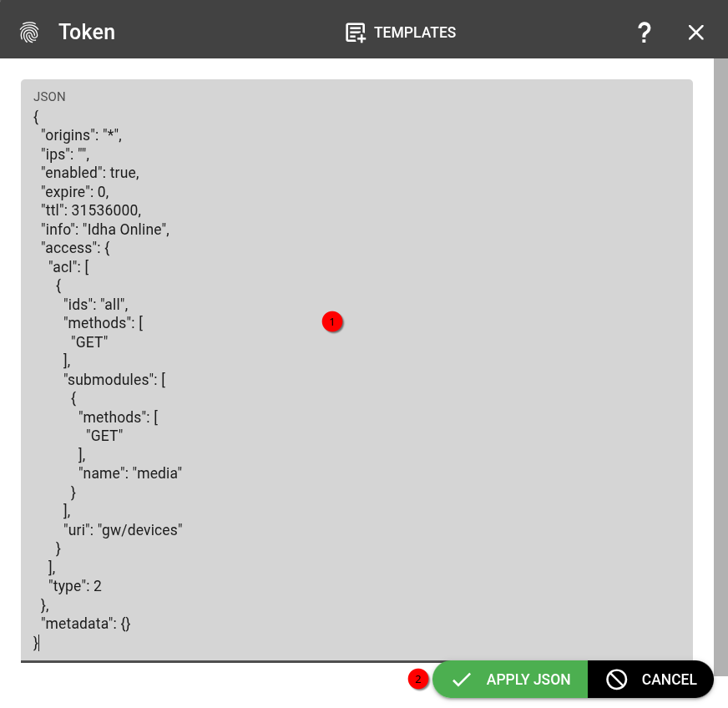728x708 pixels.
Task: Place cursor in "uri": "gw/devices" line
Action: [x=123, y=529]
